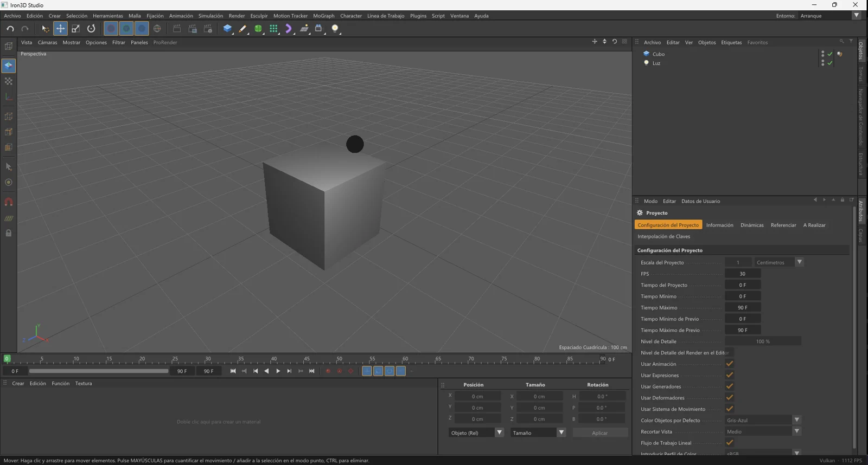Toggle Usar Animación checkbox
Viewport: 868px width, 465px height.
point(730,364)
